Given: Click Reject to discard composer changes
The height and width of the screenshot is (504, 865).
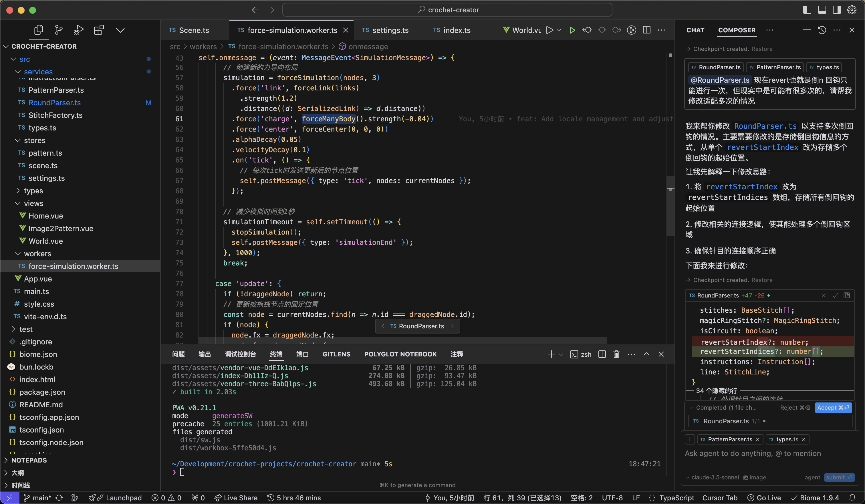Looking at the screenshot, I should click(x=795, y=408).
